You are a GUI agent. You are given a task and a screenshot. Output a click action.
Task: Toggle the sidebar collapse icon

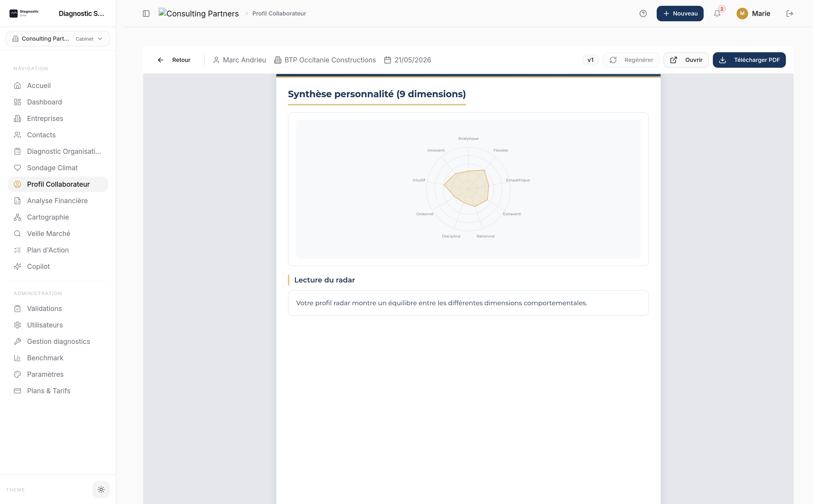click(146, 13)
